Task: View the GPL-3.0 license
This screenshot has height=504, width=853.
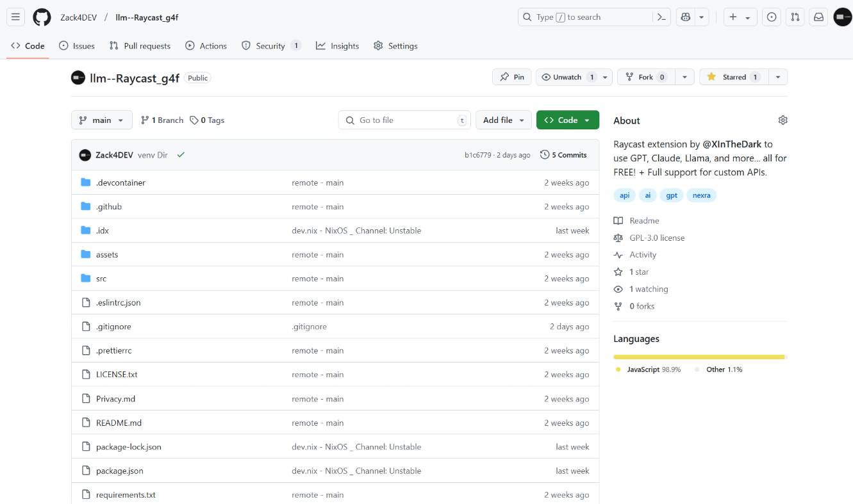Action: (x=649, y=238)
